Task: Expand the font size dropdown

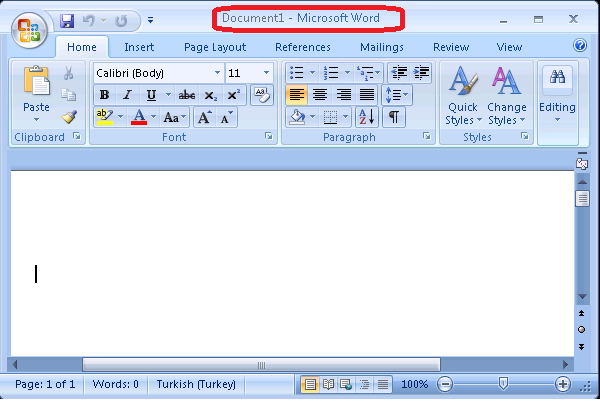Action: click(x=266, y=73)
